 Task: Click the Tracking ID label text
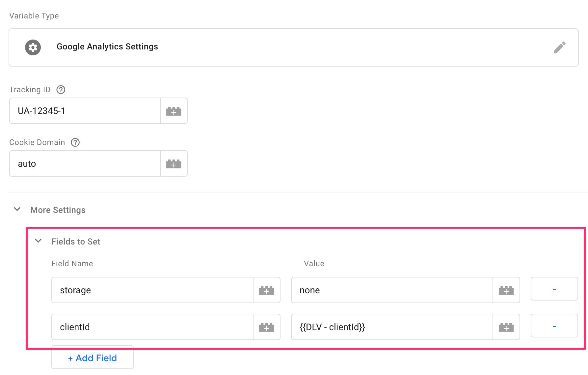pyautogui.click(x=30, y=90)
